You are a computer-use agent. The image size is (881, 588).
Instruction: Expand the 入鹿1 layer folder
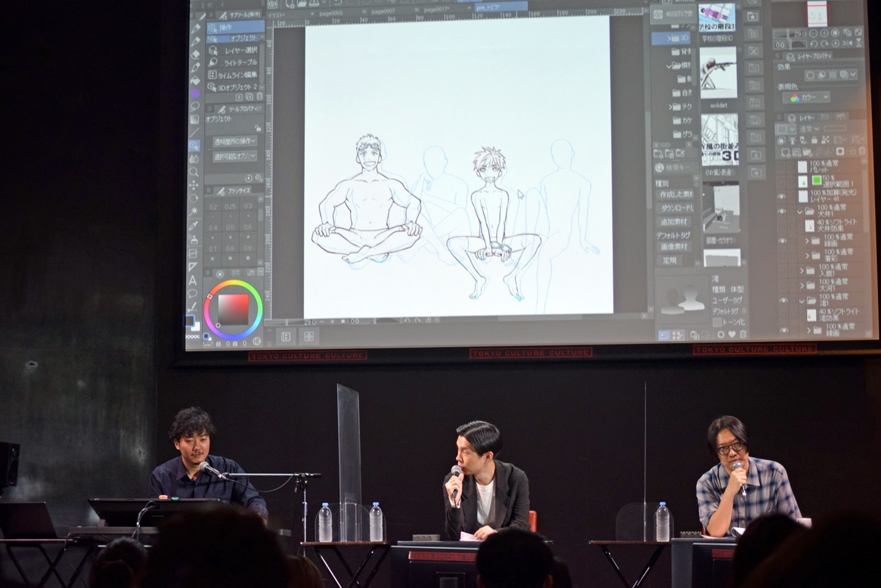point(801,270)
